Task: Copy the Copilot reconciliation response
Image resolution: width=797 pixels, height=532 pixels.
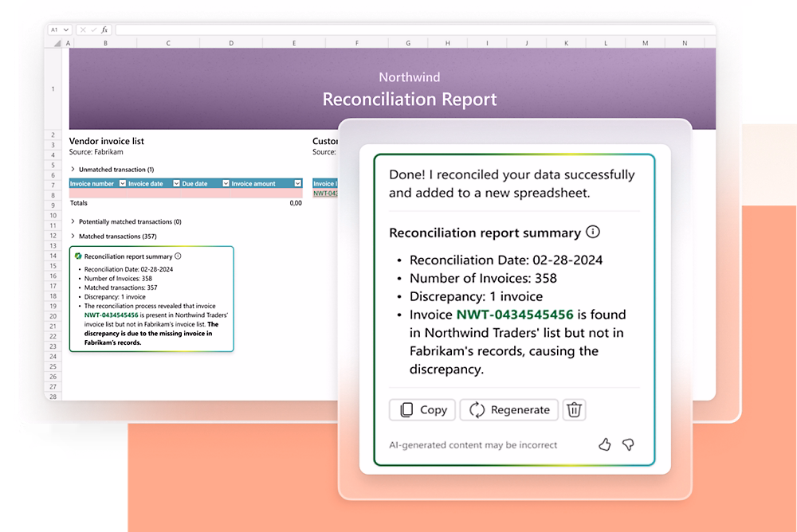Action: click(x=422, y=409)
